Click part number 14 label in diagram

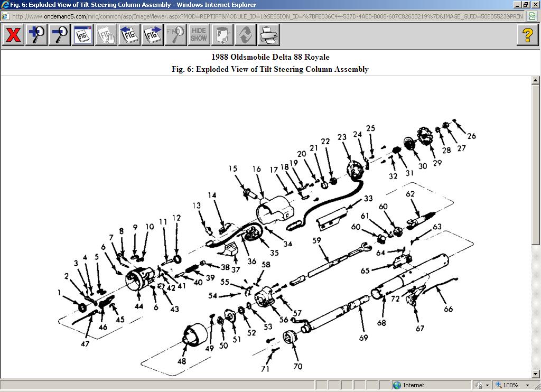pyautogui.click(x=212, y=195)
